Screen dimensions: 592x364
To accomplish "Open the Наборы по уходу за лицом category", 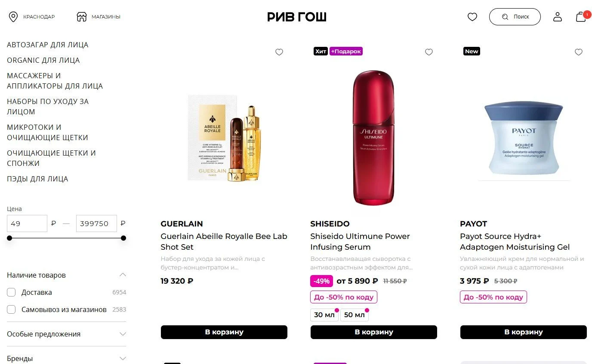I will click(x=48, y=107).
